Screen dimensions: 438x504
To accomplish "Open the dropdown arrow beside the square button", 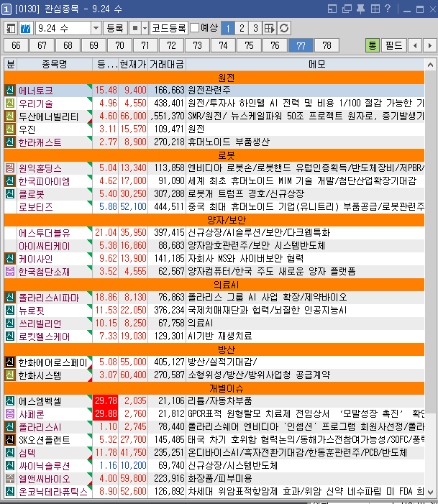I will point(144,28).
